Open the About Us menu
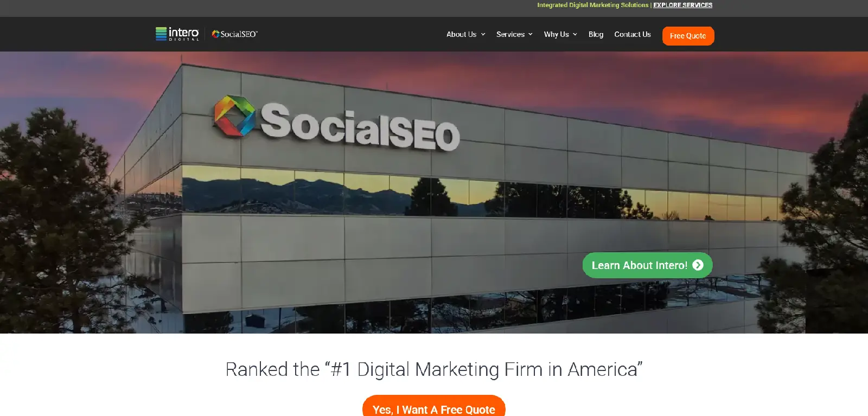The width and height of the screenshot is (868, 416). [x=461, y=34]
